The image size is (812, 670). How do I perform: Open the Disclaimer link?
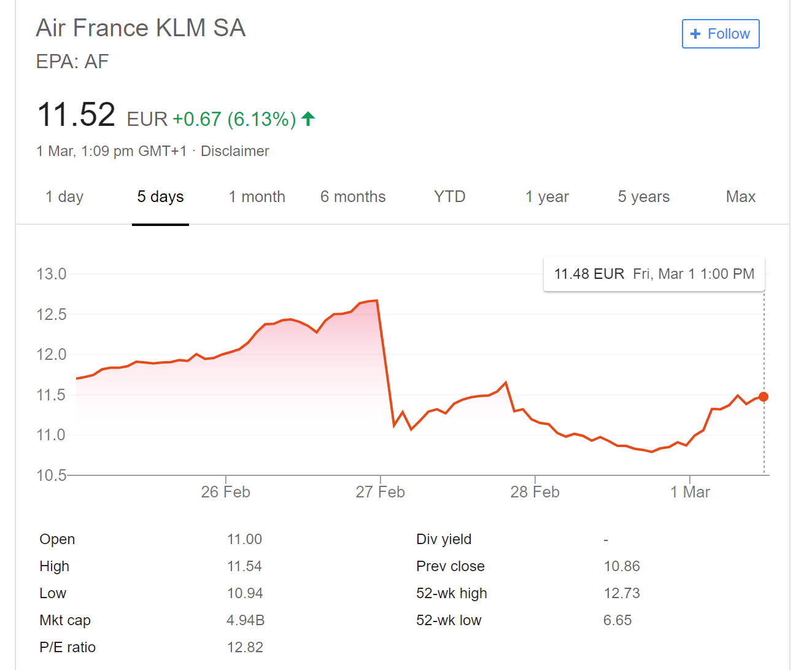point(234,151)
